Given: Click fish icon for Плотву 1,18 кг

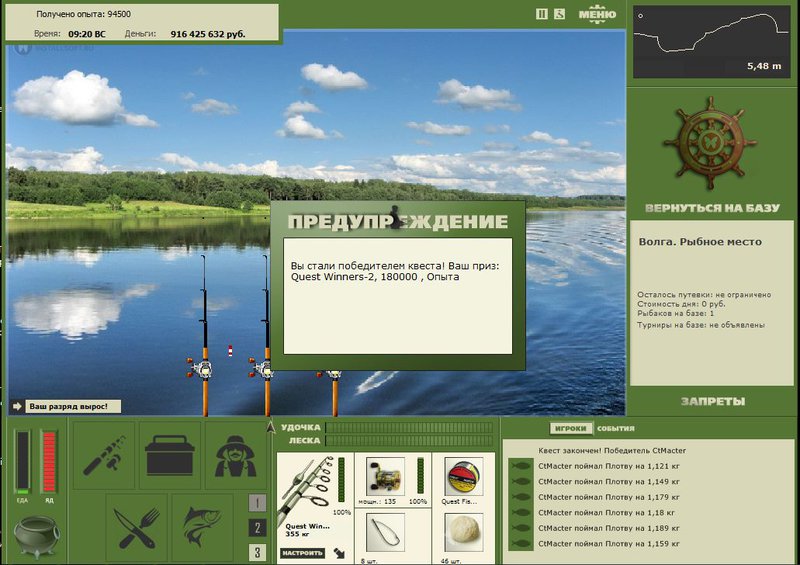Looking at the screenshot, I should point(520,512).
